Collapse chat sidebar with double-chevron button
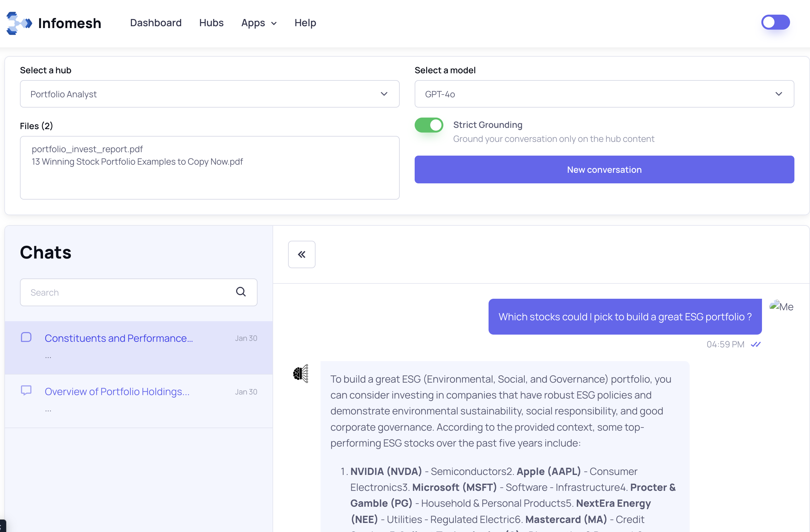810x532 pixels. (301, 254)
